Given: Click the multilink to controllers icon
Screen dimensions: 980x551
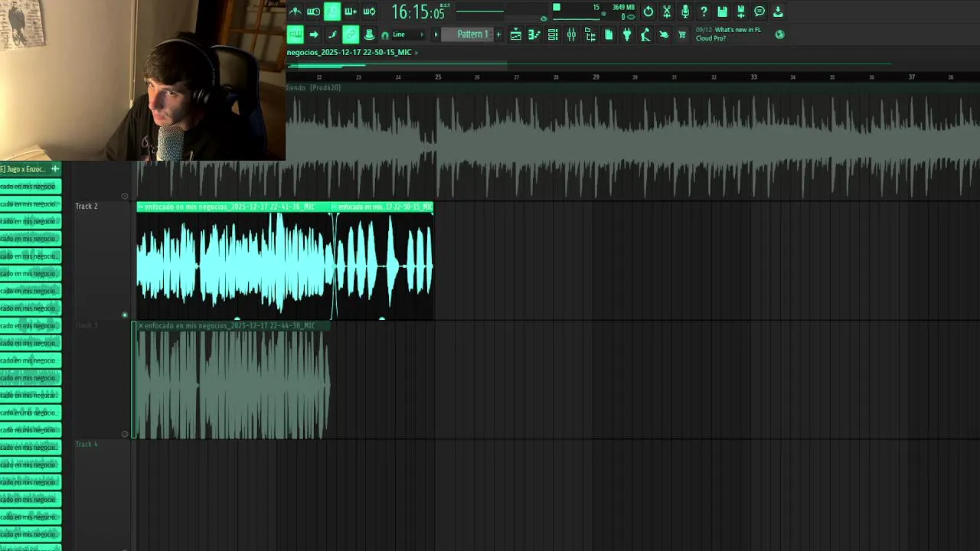Looking at the screenshot, I should pyautogui.click(x=332, y=34).
